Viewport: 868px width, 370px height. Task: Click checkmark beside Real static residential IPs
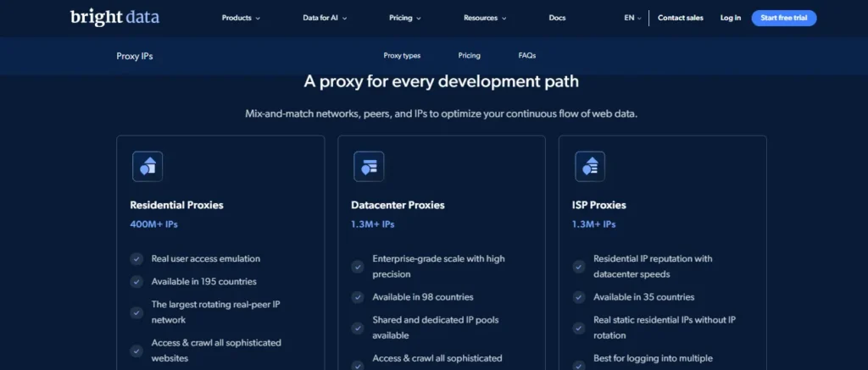point(578,328)
